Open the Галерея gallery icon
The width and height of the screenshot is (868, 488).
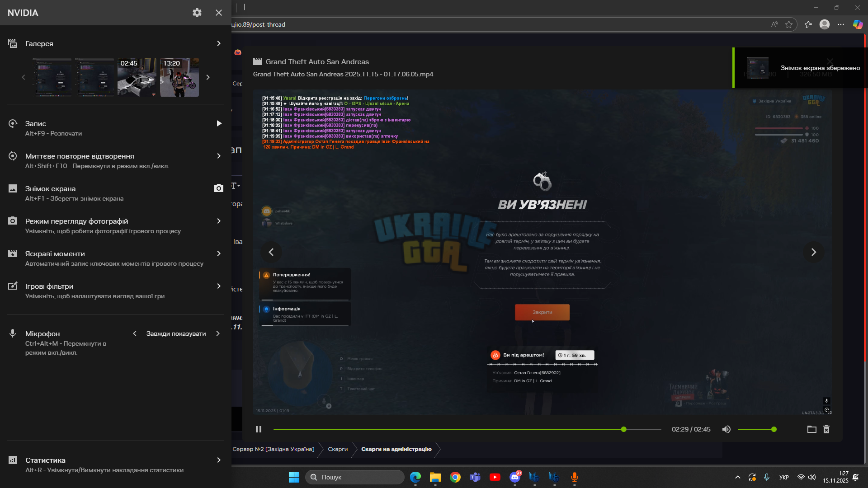tap(13, 43)
